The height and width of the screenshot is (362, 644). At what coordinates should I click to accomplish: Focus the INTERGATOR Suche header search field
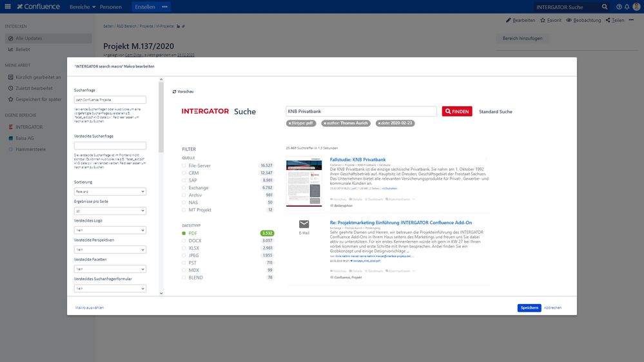(x=567, y=7)
